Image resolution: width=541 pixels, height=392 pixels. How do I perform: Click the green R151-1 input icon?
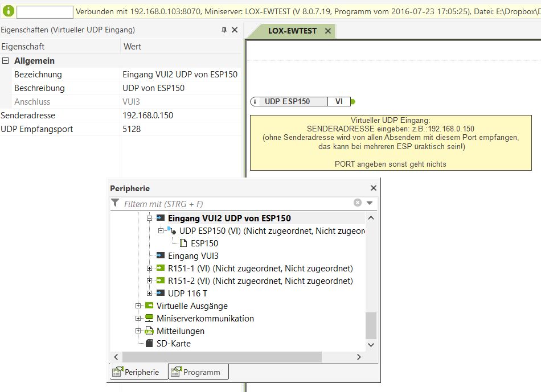click(x=161, y=268)
